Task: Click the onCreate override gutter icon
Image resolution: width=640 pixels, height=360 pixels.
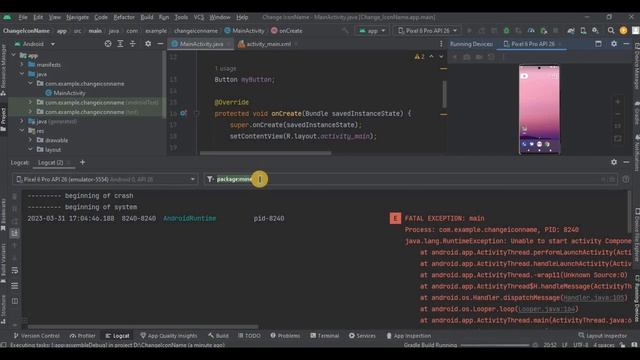Action: point(183,113)
